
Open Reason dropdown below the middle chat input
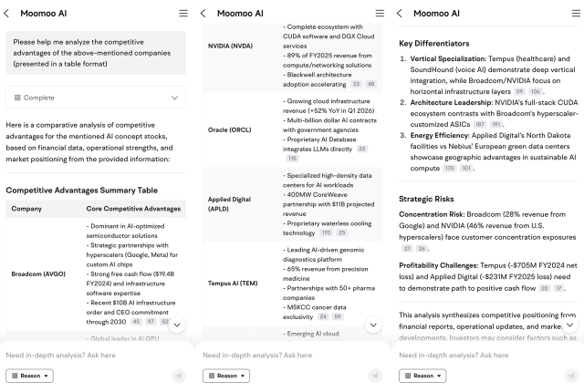pyautogui.click(x=226, y=375)
